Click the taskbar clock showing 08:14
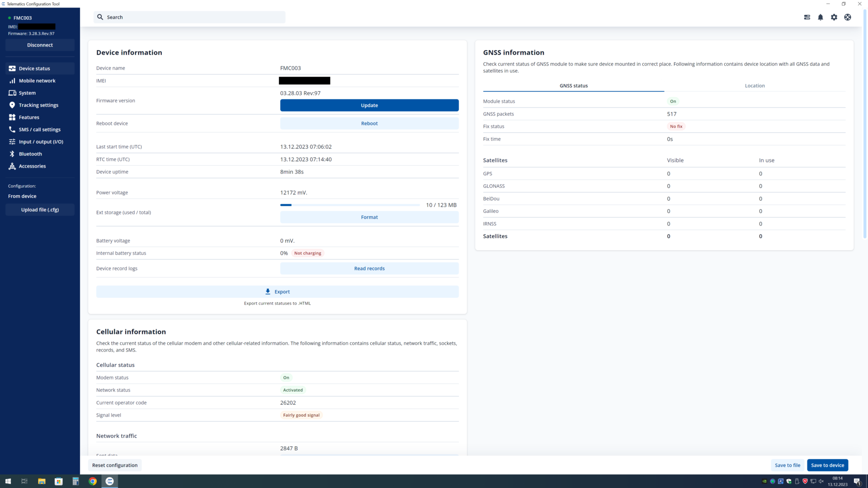 click(x=838, y=482)
